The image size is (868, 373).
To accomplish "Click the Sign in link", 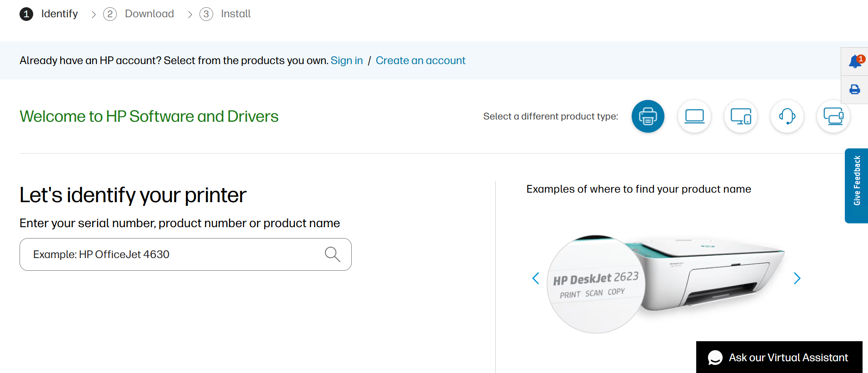I will (x=346, y=60).
